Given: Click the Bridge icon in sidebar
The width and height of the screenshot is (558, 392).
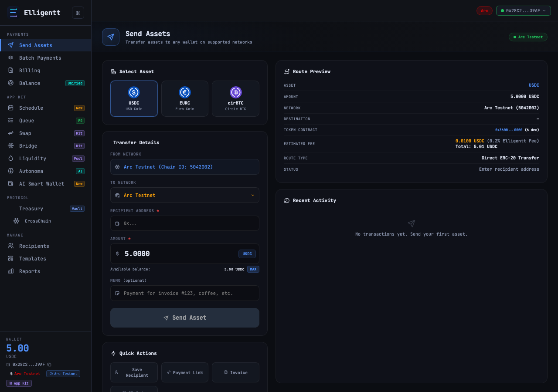Looking at the screenshot, I should click(x=11, y=145).
